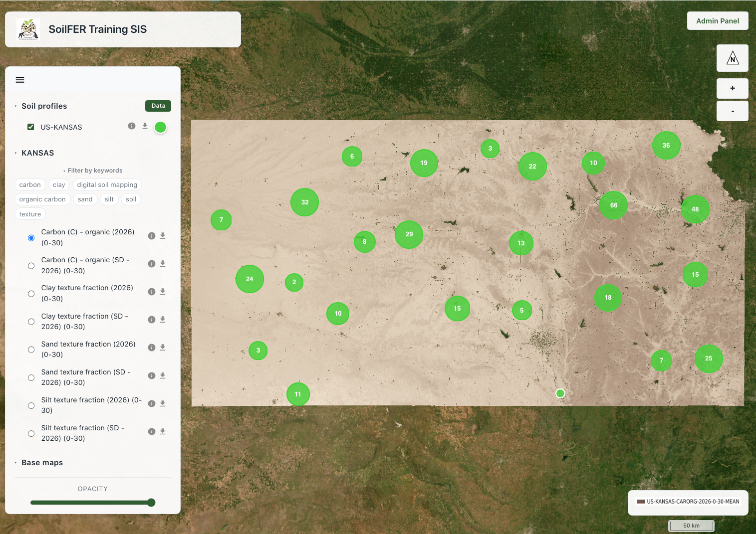Filter layers by sand keyword

85,199
